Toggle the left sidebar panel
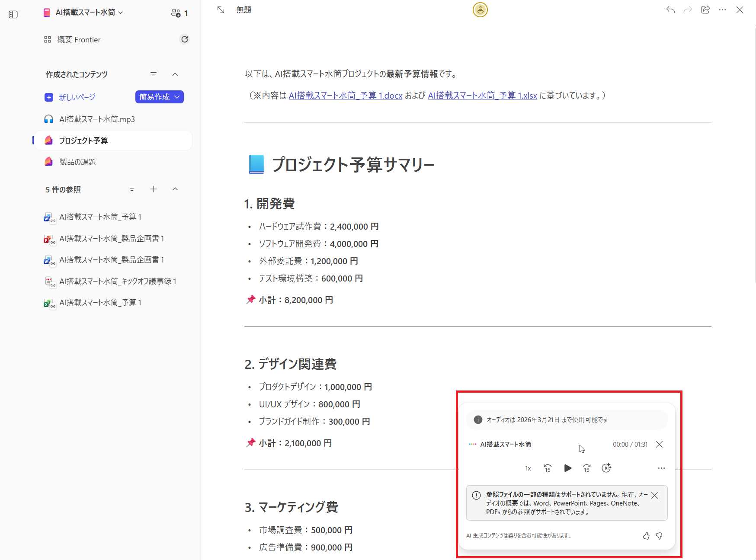 tap(13, 14)
